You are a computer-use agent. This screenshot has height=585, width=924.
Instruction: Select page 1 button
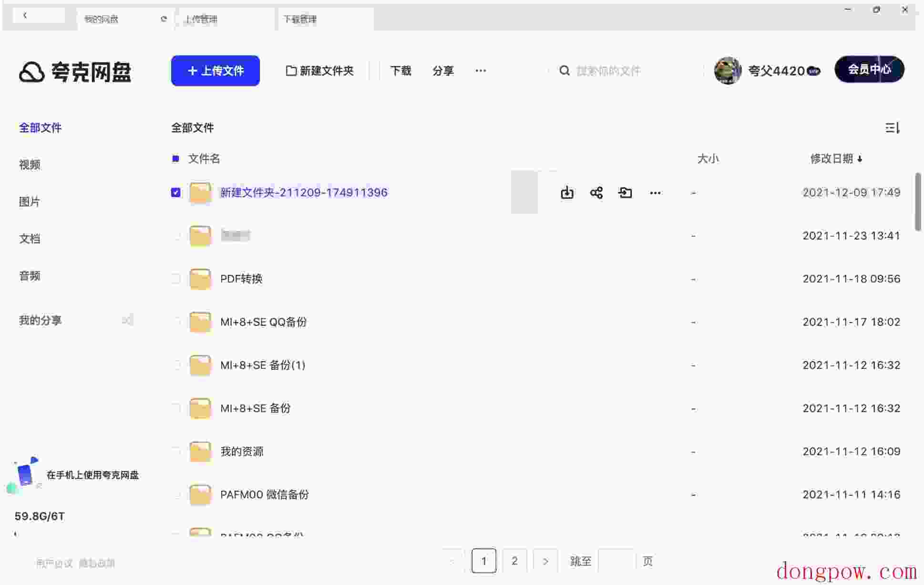click(484, 561)
